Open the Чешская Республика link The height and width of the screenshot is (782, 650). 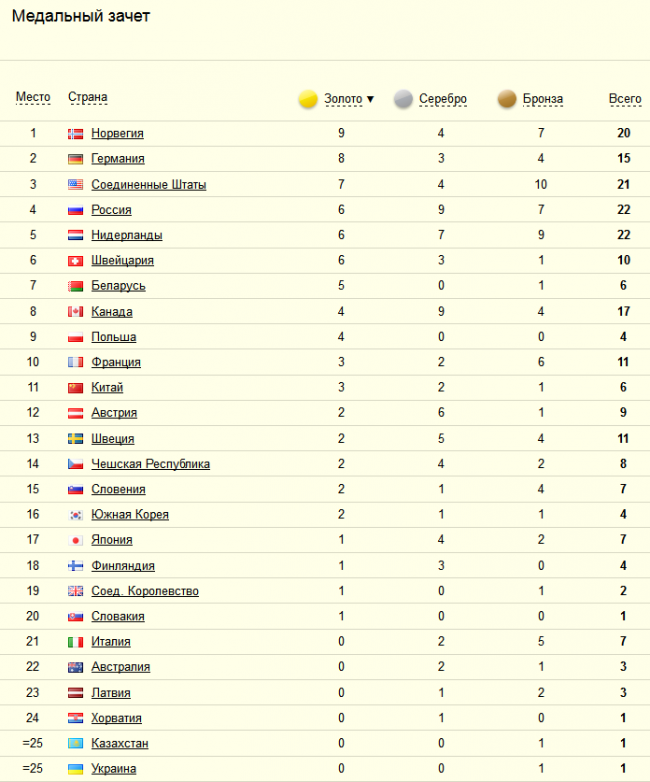pyautogui.click(x=151, y=464)
